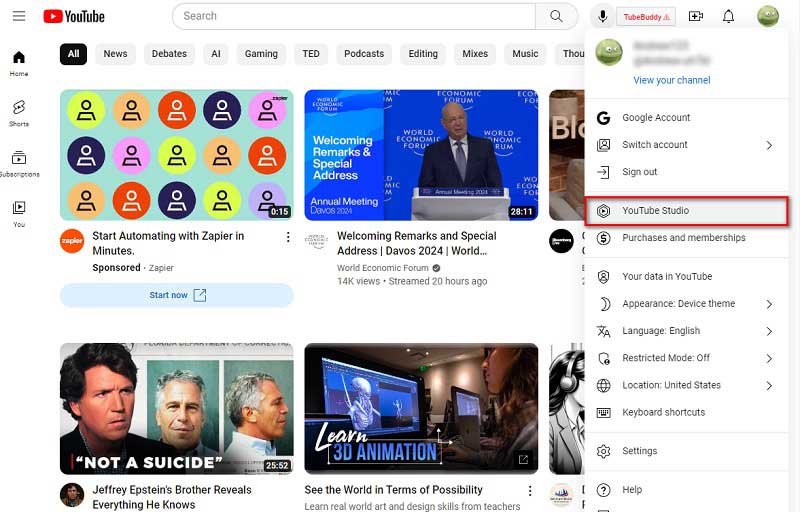Select the Debates filter chip
800x512 pixels.
(169, 54)
